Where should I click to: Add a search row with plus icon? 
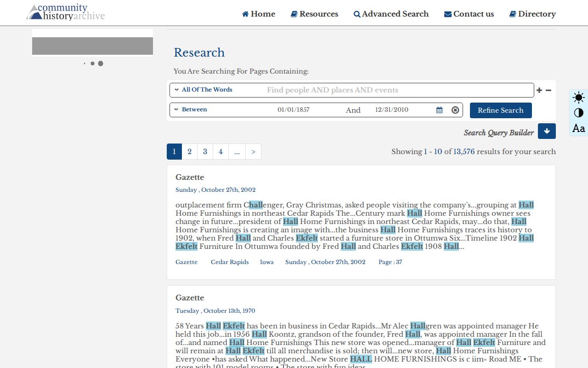point(539,90)
